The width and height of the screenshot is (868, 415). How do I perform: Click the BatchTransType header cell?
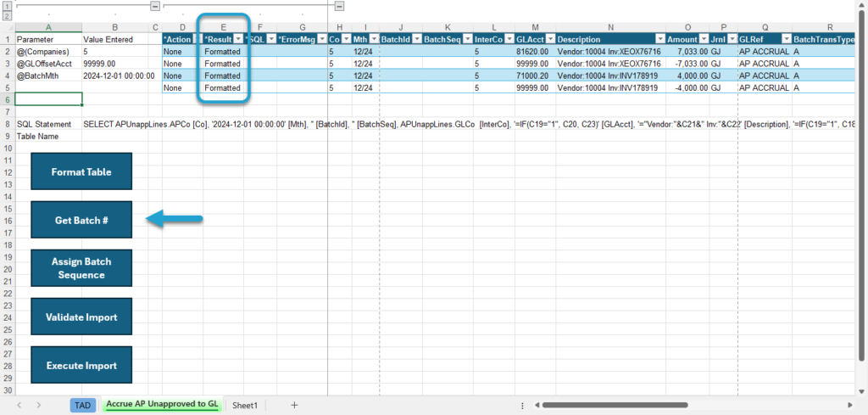[x=823, y=39]
